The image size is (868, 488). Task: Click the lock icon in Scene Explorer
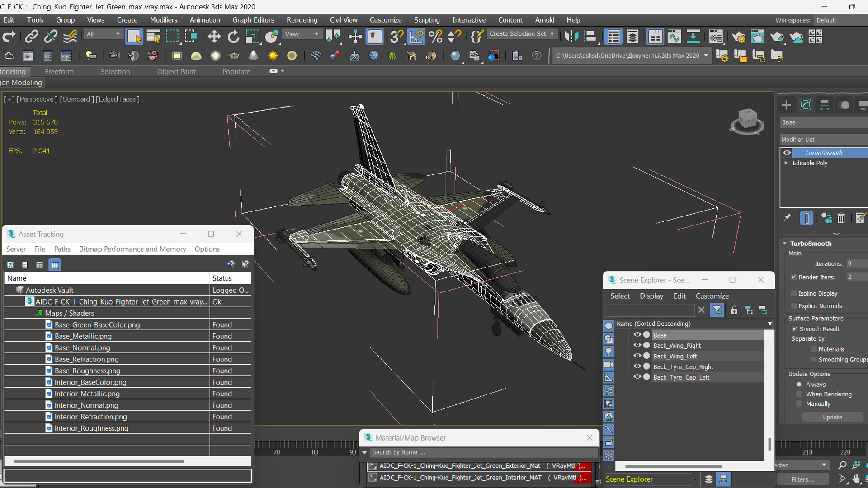734,310
